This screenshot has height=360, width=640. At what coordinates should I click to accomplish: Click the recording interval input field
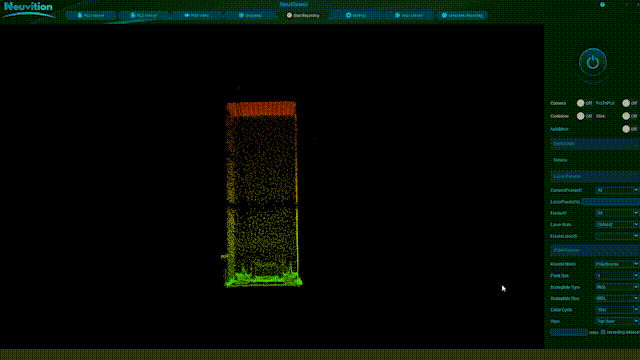(x=569, y=332)
